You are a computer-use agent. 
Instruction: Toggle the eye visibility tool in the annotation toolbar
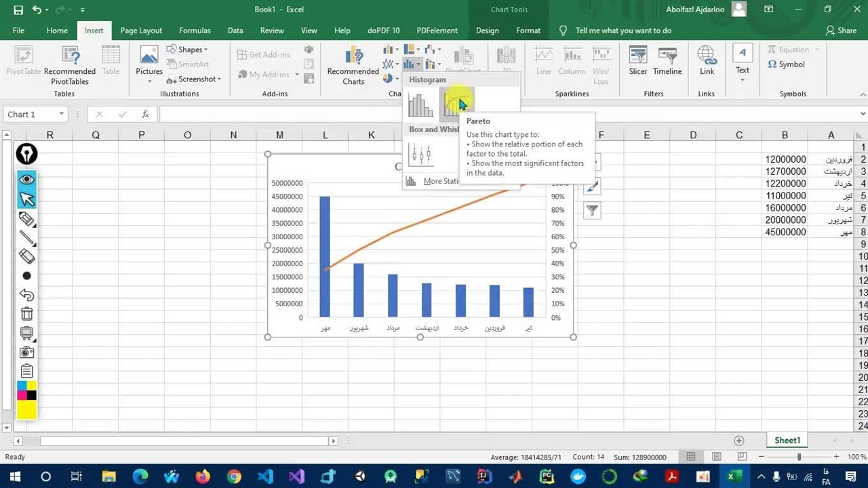(x=27, y=180)
